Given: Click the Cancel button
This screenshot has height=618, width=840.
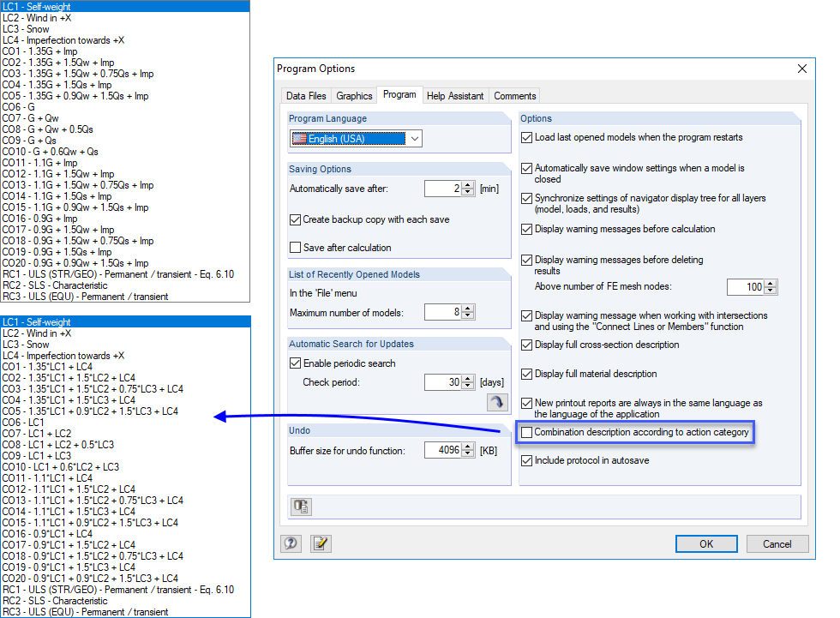Looking at the screenshot, I should click(777, 544).
